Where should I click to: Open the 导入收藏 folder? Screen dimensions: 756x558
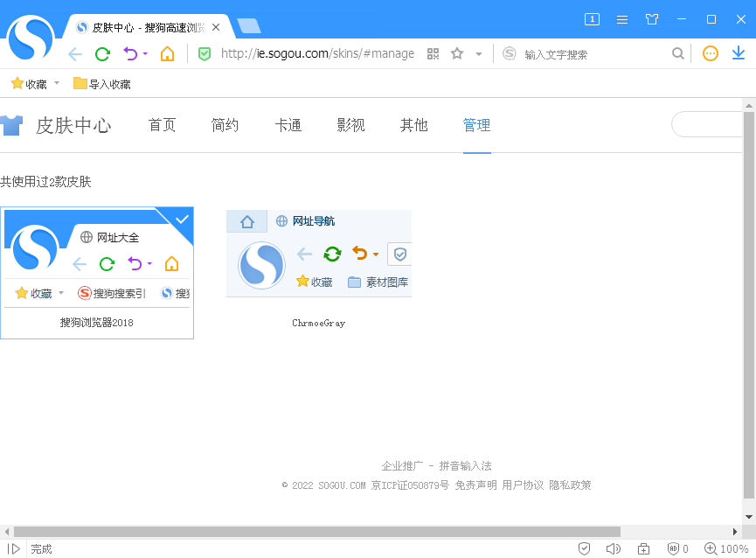(x=101, y=84)
